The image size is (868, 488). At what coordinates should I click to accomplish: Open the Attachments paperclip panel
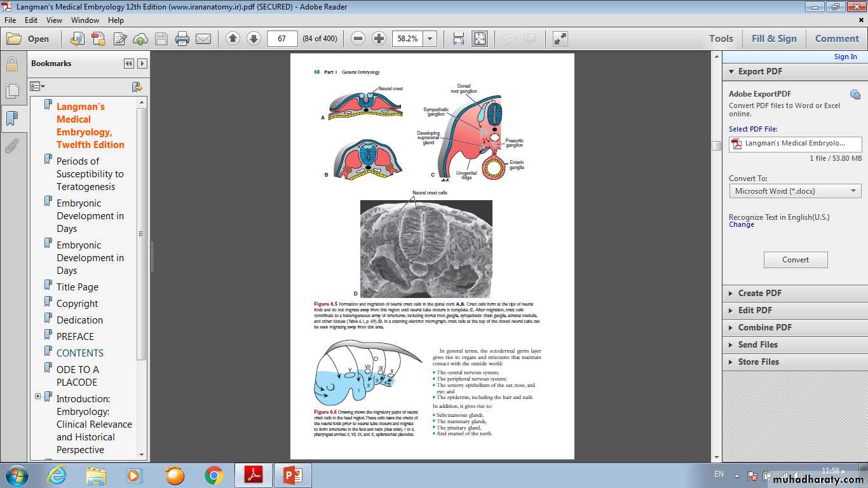(11, 146)
